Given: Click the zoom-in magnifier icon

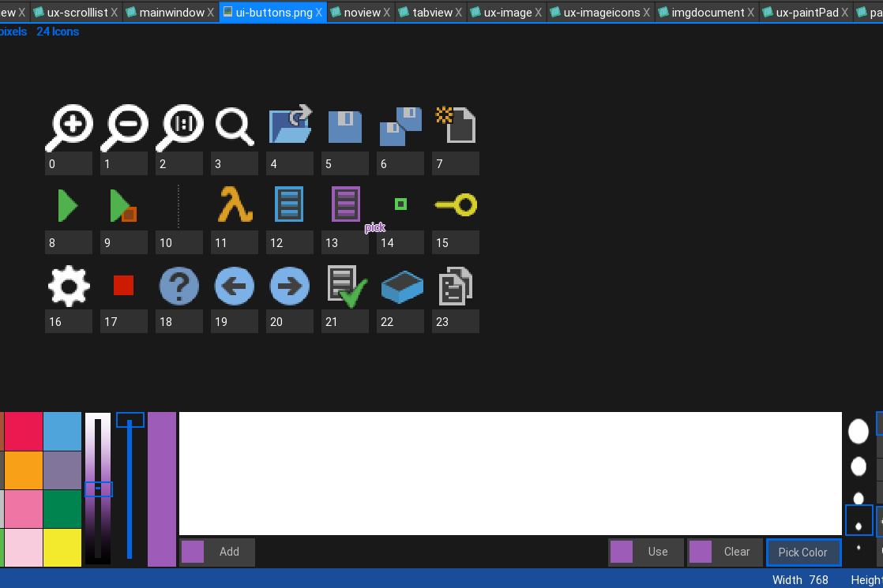Looking at the screenshot, I should point(70,128).
